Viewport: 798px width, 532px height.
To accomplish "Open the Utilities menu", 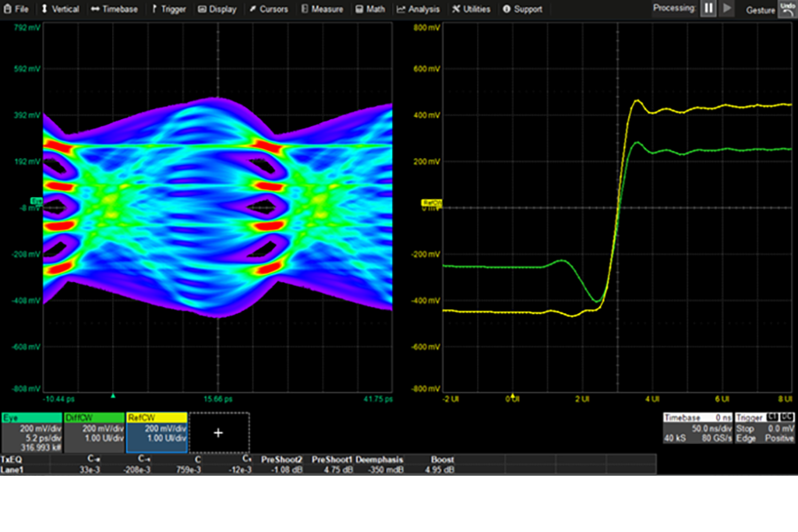I will (471, 9).
